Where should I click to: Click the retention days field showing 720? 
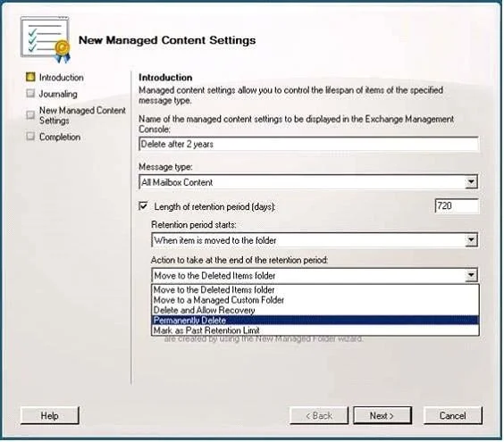coord(457,205)
